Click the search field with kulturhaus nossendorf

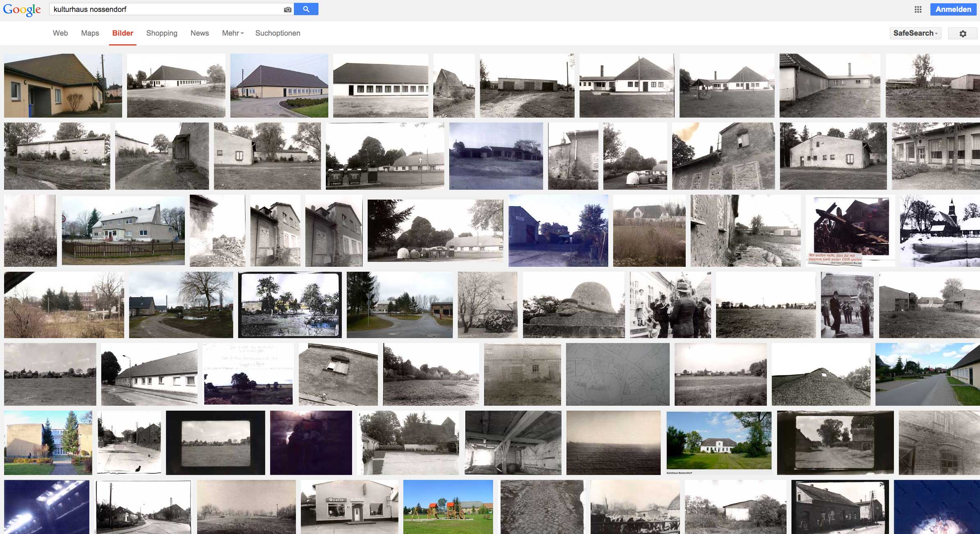164,9
